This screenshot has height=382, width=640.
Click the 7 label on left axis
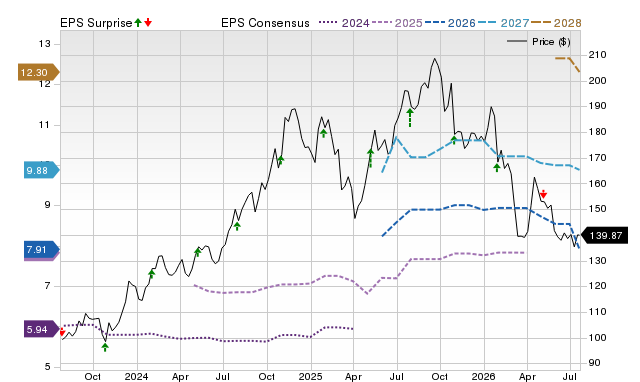tap(47, 286)
